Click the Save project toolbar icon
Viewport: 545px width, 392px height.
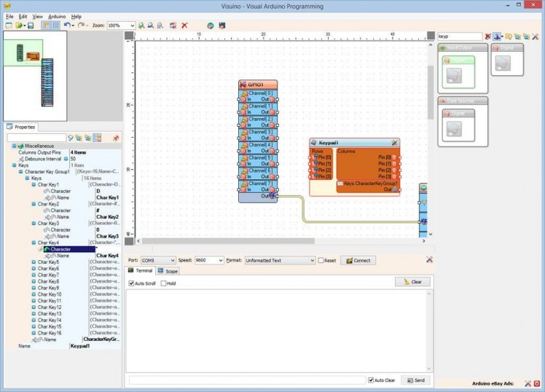[x=30, y=26]
